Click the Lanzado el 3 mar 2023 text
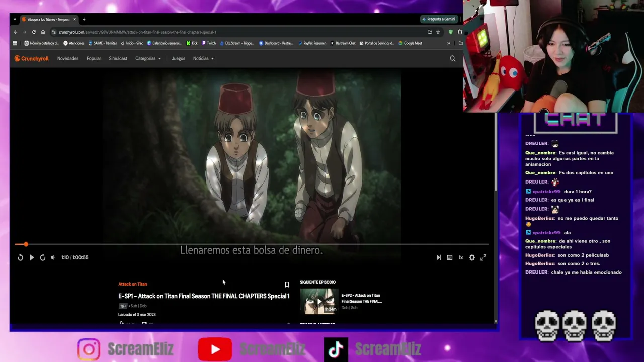The image size is (644, 362). coord(137,315)
